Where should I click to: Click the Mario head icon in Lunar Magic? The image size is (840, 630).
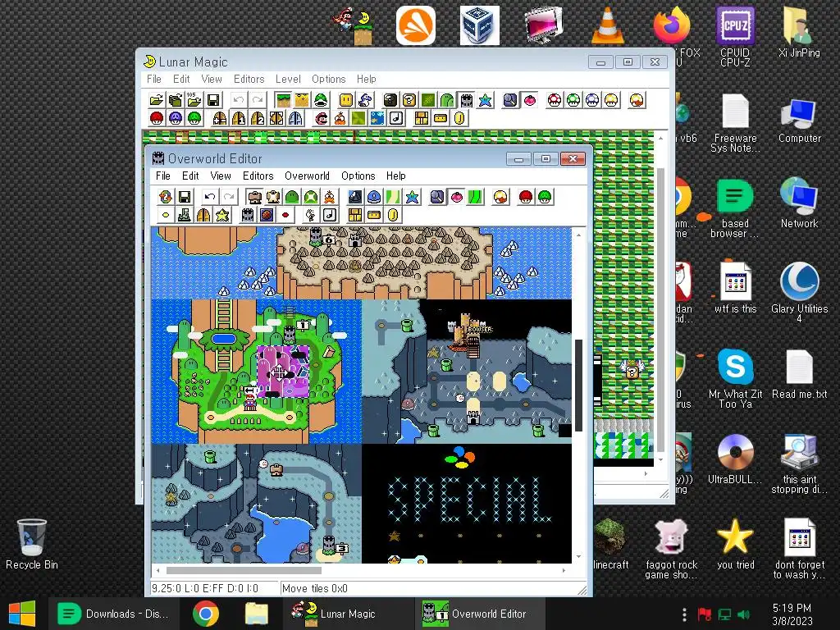[x=322, y=118]
